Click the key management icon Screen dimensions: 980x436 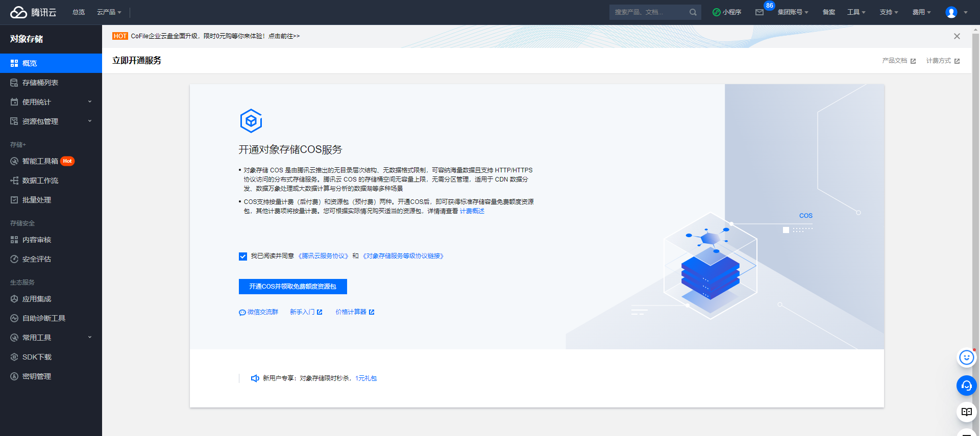click(x=14, y=376)
